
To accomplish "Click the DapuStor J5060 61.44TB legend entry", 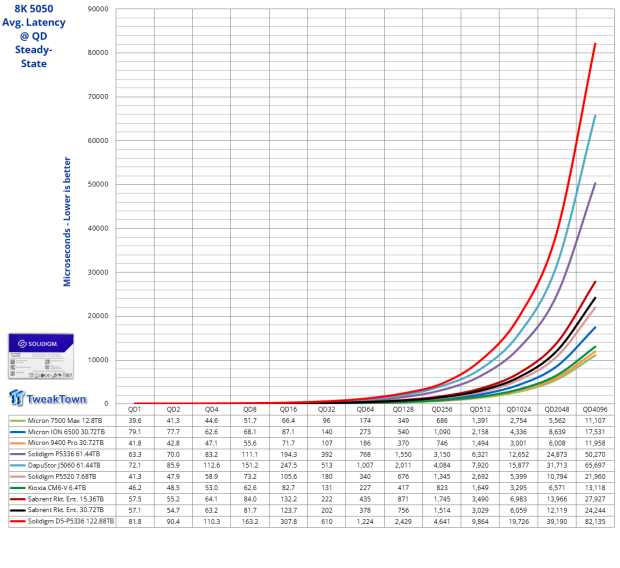I will (x=64, y=466).
